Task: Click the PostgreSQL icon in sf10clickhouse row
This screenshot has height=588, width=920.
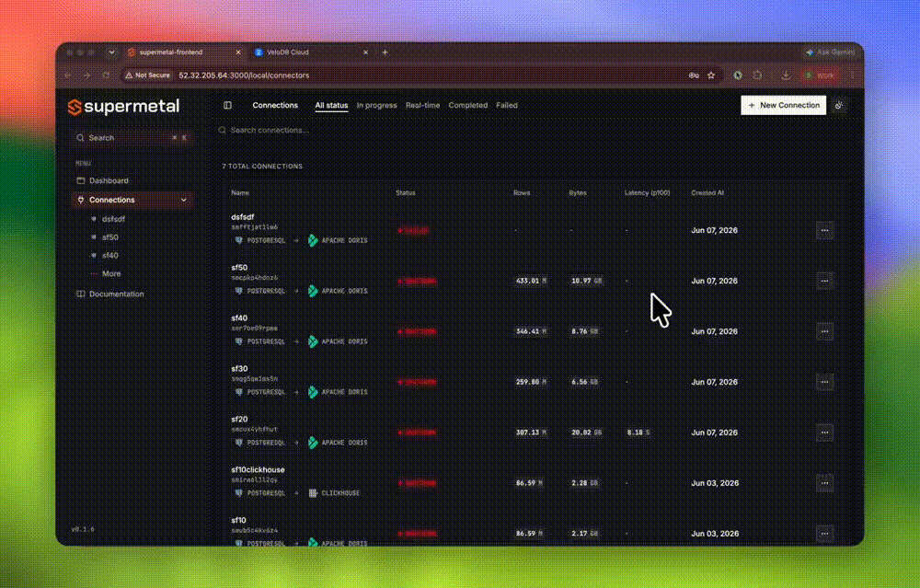Action: 239,493
